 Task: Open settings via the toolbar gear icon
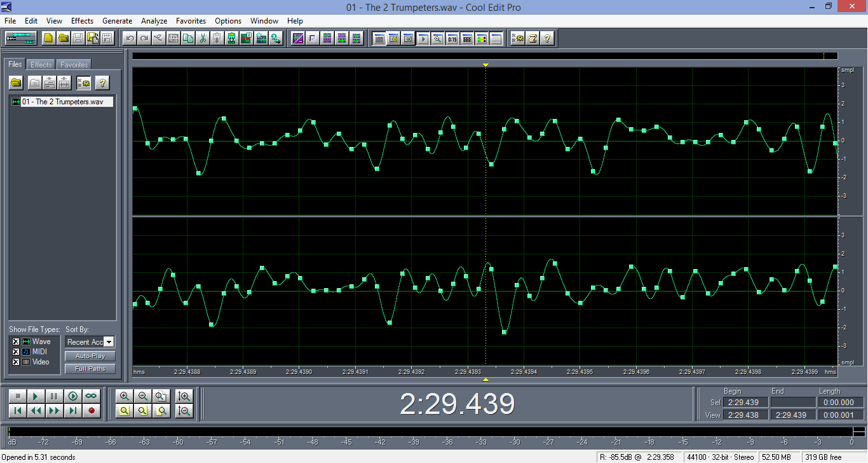point(518,38)
